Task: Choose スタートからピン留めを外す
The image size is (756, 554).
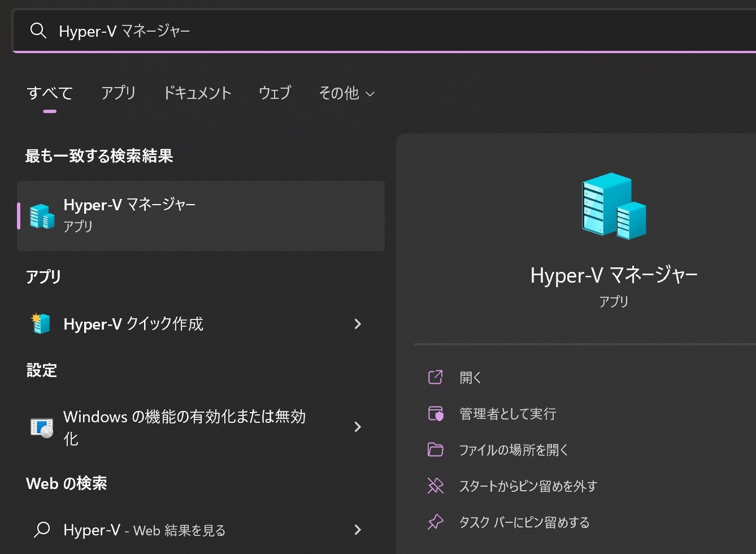Action: tap(528, 486)
